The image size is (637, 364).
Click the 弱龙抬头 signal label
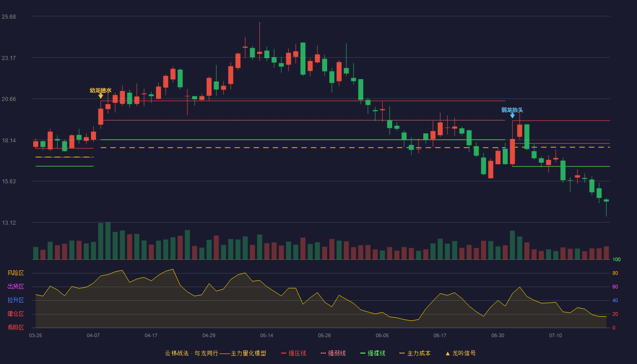pos(512,110)
